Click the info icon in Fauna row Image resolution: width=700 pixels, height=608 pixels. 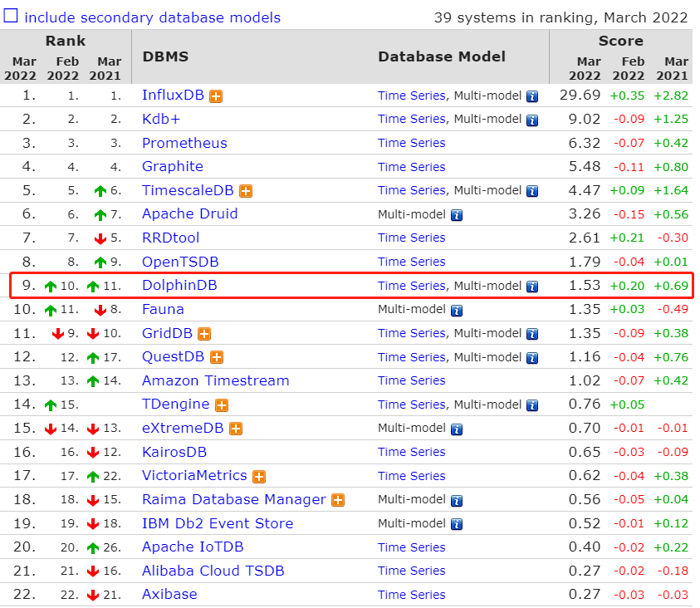coord(456,311)
